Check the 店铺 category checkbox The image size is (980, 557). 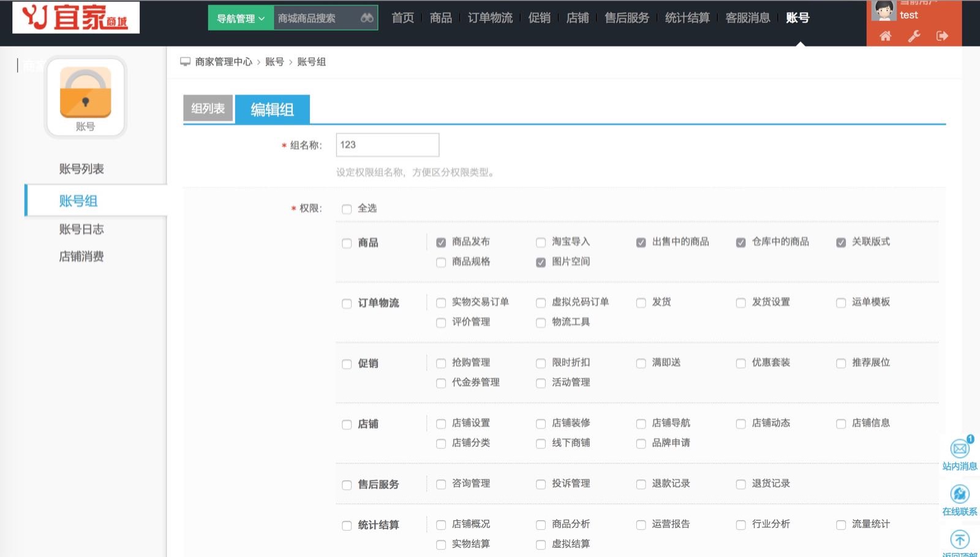tap(347, 425)
